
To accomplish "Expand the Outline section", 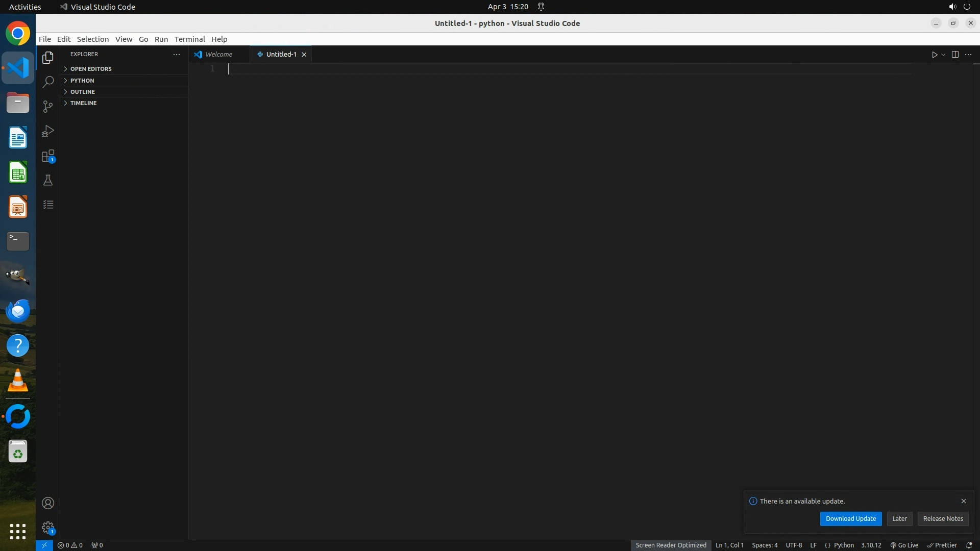I will (83, 92).
